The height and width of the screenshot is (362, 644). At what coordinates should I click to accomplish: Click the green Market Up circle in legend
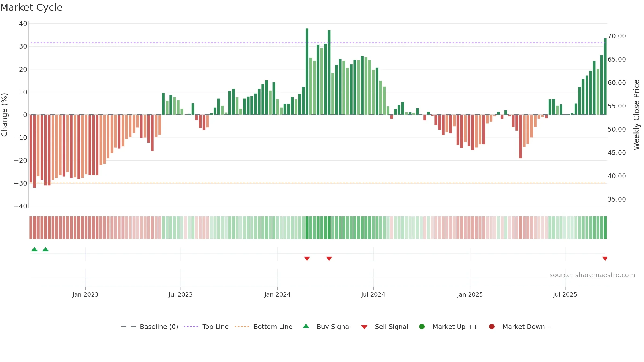pyautogui.click(x=422, y=327)
